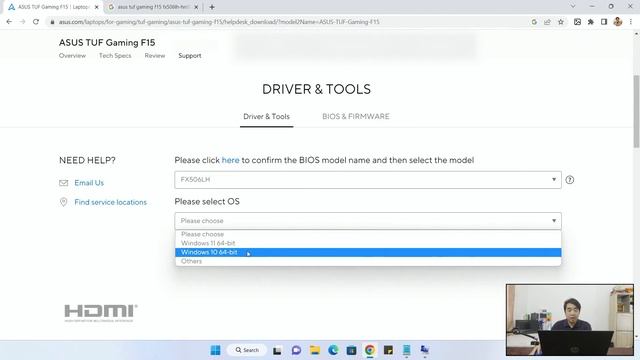Viewport: 640px width, 360px height.
Task: Click the Chrome icon on the taskbar
Action: (370, 350)
